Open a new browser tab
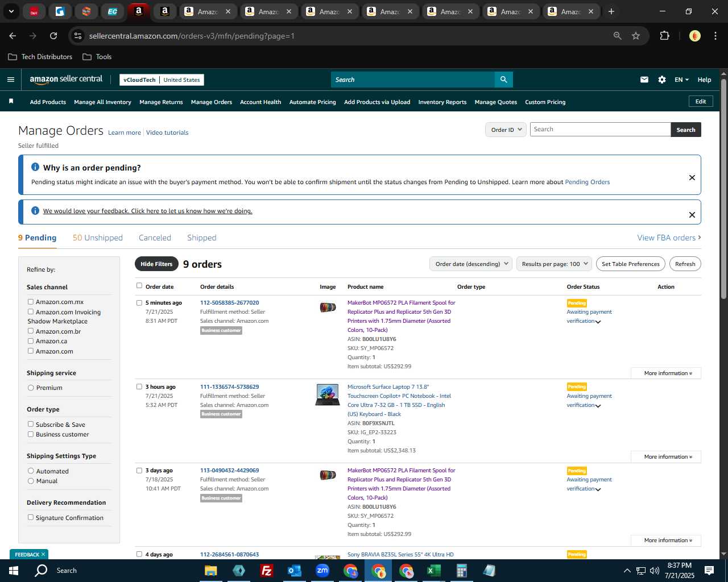 [611, 11]
